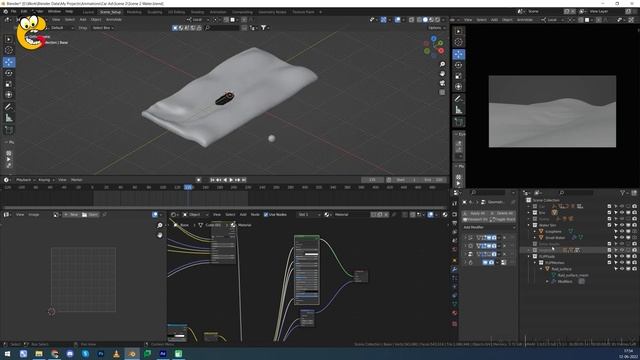The image size is (640, 360).
Task: Click the current frame number field in the timeline
Action: [372, 180]
